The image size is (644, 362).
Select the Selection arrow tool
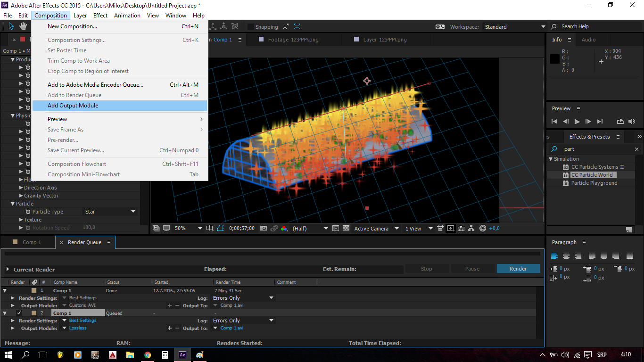[11, 26]
